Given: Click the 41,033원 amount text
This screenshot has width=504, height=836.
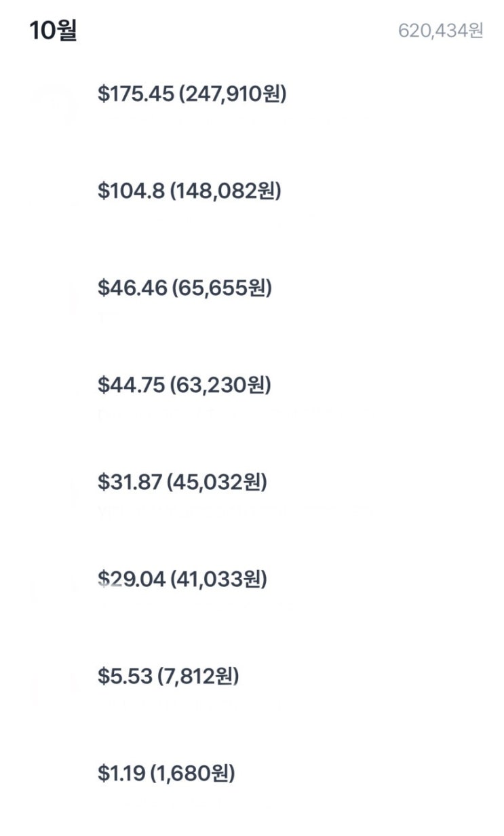Looking at the screenshot, I should (x=218, y=579).
